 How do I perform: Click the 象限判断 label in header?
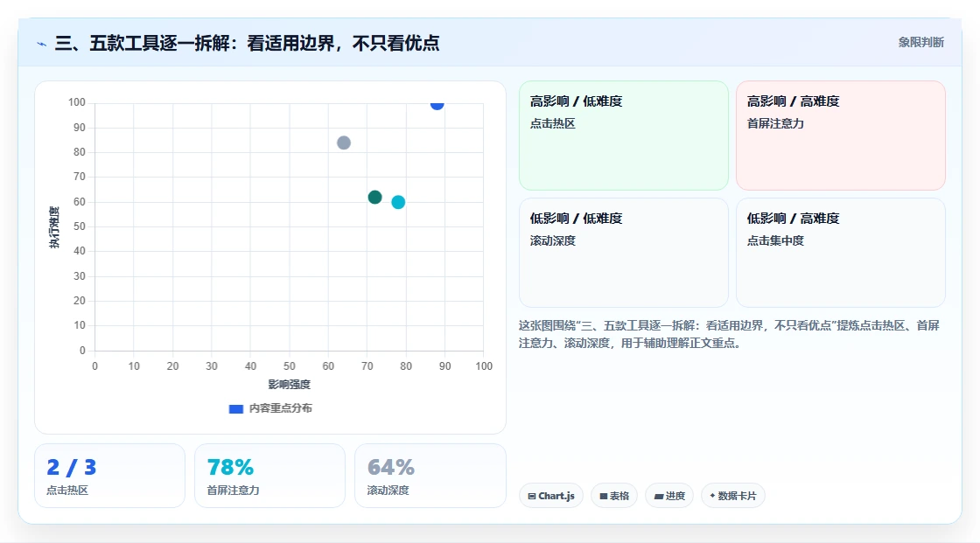pyautogui.click(x=920, y=43)
